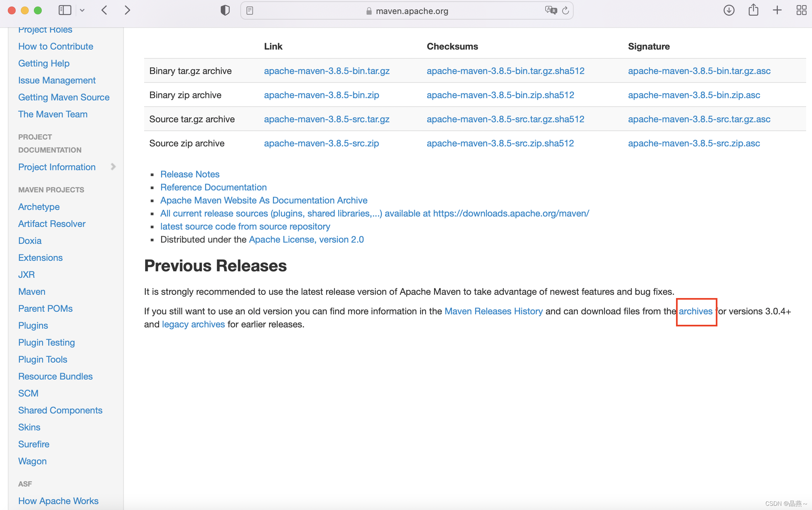Click the translate page icon
The image size is (812, 510).
[551, 10]
